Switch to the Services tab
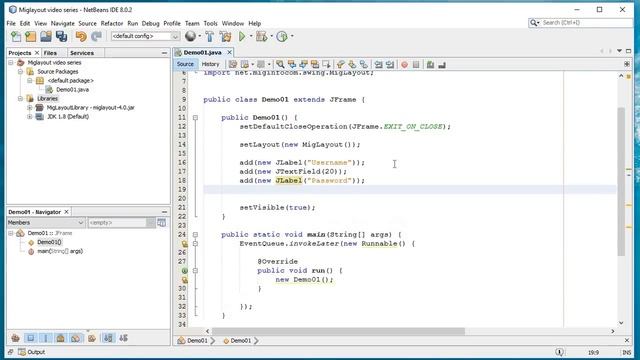The height and width of the screenshot is (360, 640). tap(82, 53)
